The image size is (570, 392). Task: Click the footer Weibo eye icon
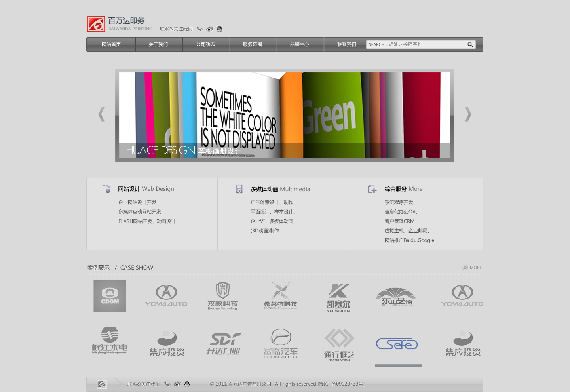(x=177, y=384)
